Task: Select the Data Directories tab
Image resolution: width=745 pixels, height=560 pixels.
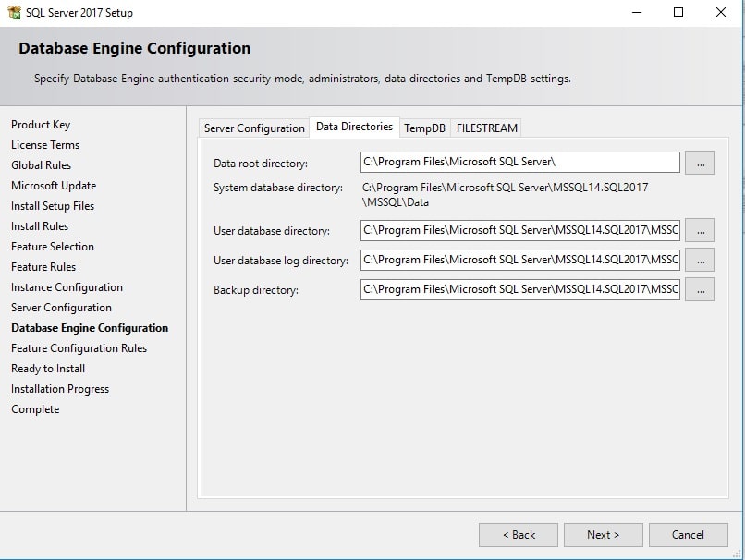Action: (354, 127)
